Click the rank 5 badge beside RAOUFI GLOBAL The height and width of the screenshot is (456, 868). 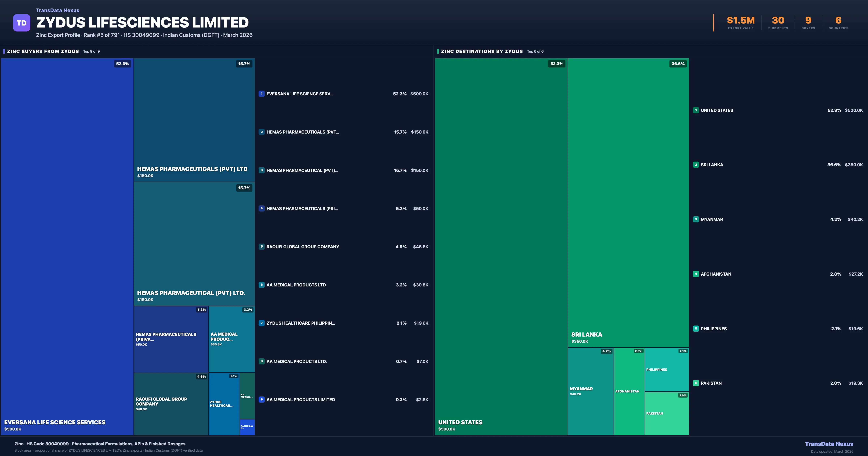point(261,247)
